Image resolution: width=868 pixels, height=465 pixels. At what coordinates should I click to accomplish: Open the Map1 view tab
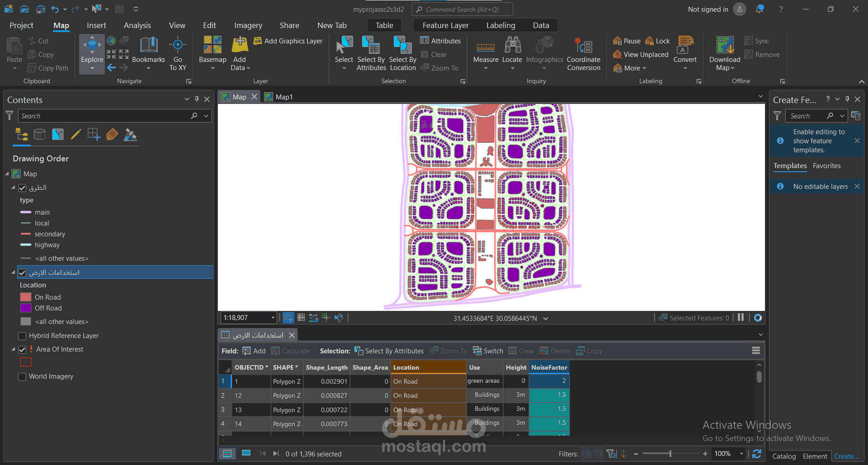pos(283,97)
